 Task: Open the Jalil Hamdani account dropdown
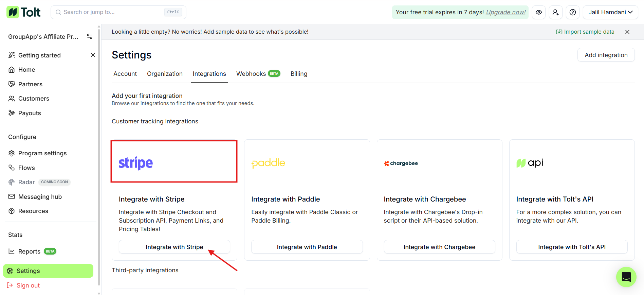[x=610, y=12]
